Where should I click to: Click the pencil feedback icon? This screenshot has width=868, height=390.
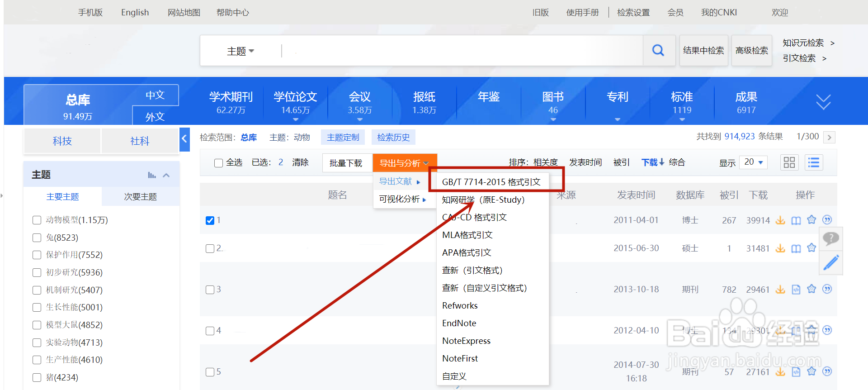coord(831,262)
